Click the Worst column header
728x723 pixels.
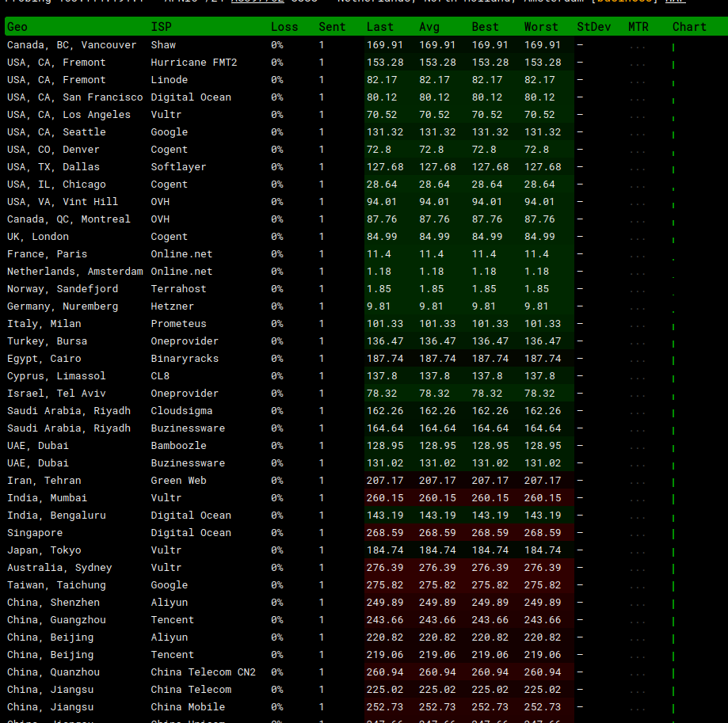pyautogui.click(x=541, y=27)
